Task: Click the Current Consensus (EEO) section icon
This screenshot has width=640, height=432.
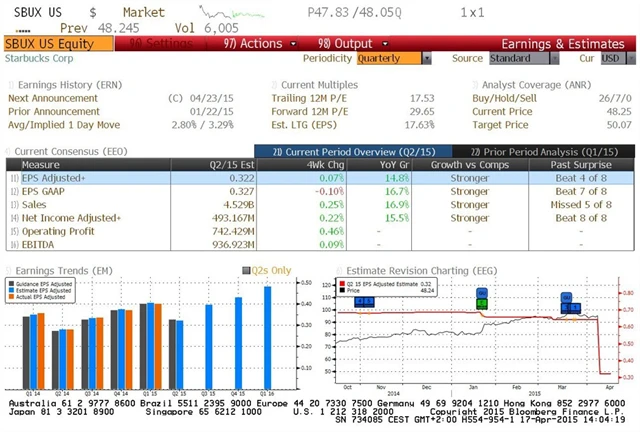Action: point(9,150)
